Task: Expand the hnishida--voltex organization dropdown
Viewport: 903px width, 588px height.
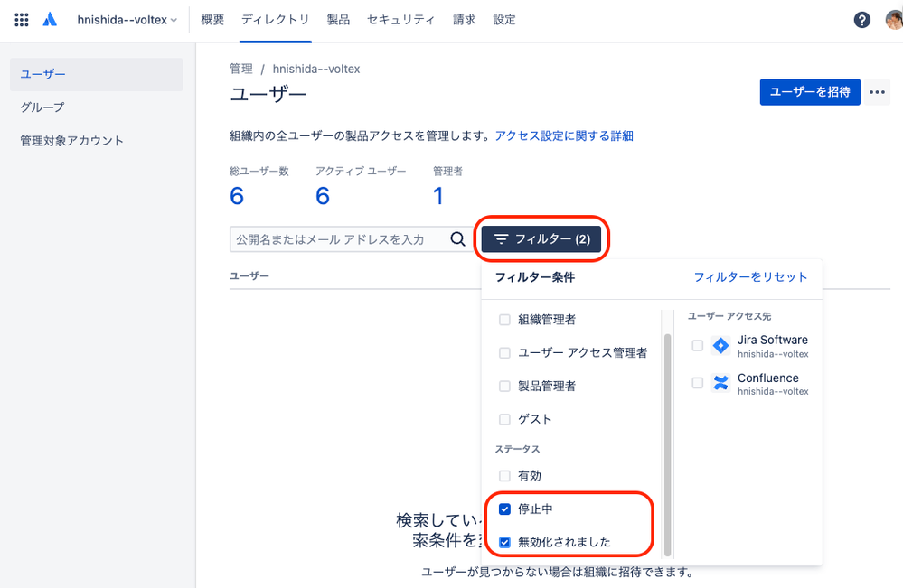Action: pos(126,19)
